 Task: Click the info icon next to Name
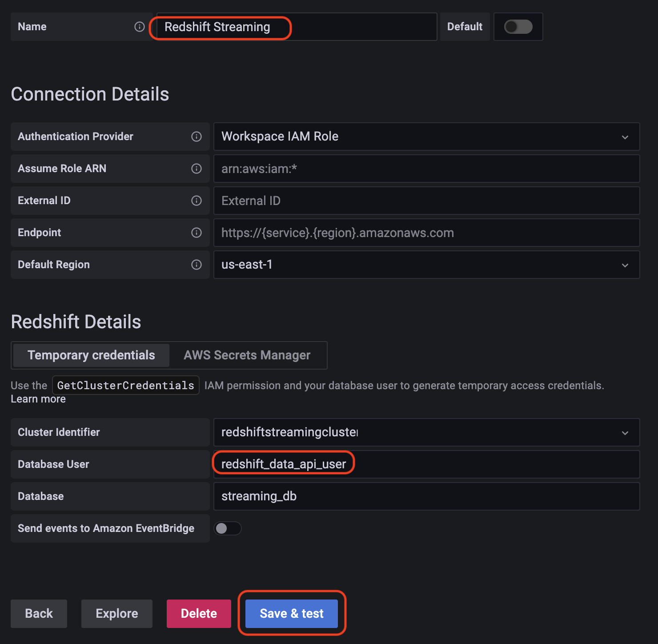tap(140, 27)
